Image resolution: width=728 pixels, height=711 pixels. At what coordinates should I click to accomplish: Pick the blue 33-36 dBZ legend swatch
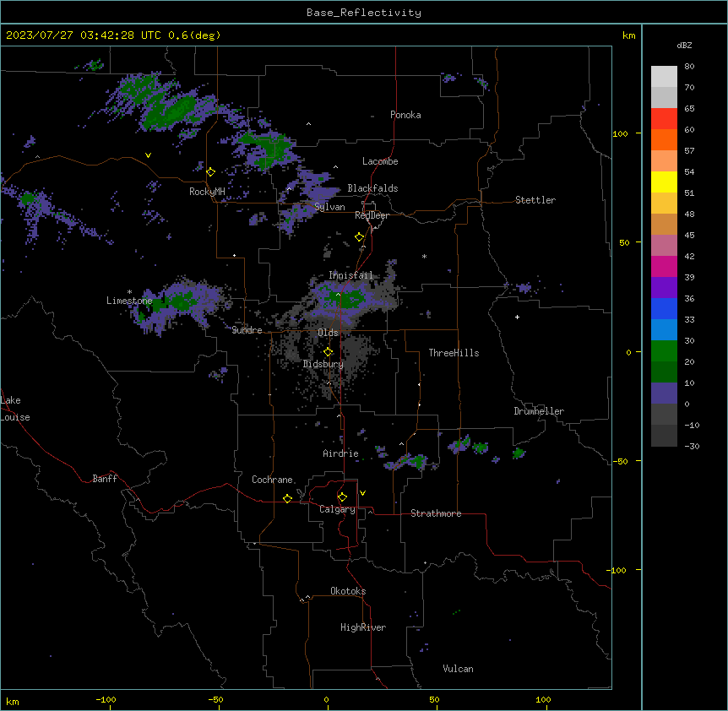[664, 308]
